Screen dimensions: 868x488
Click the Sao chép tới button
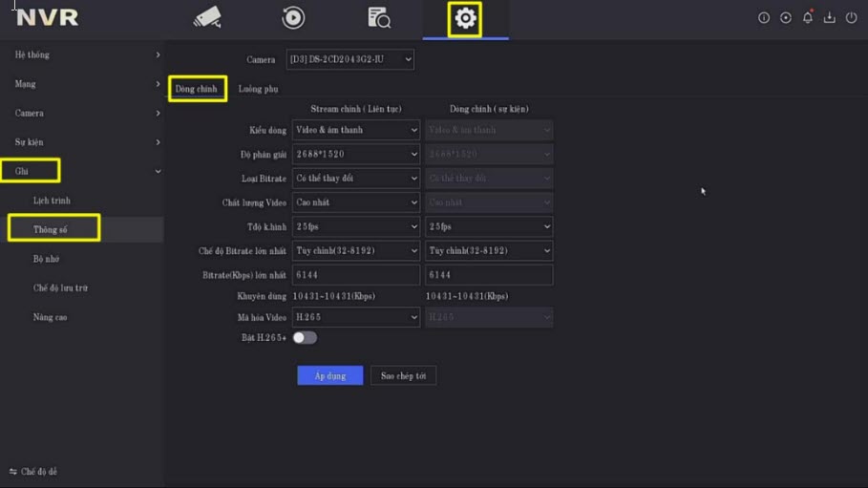click(403, 375)
